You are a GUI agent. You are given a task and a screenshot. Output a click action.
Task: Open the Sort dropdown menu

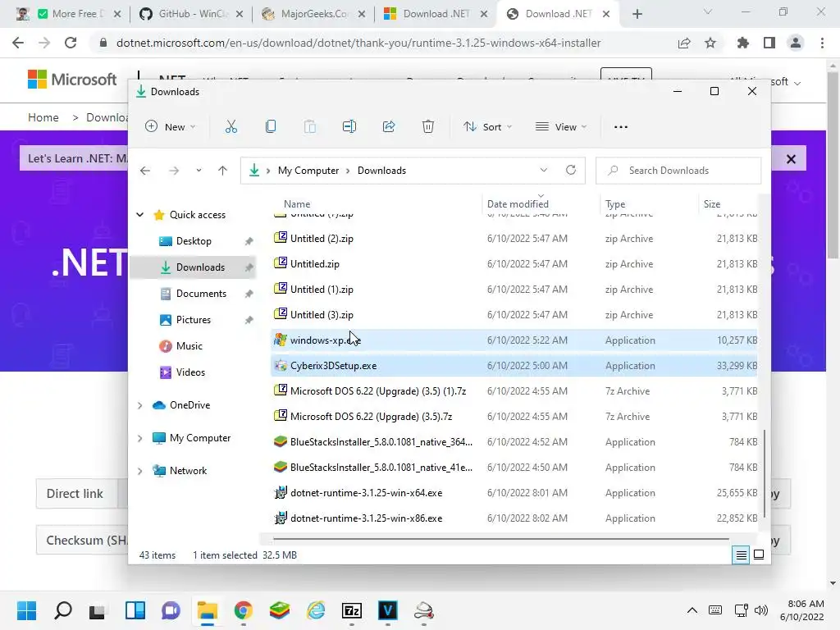[x=488, y=127]
